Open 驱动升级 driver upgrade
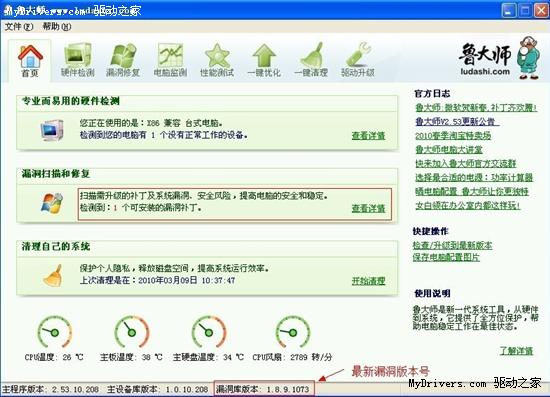Screen dimensions: 550x397 point(358,60)
